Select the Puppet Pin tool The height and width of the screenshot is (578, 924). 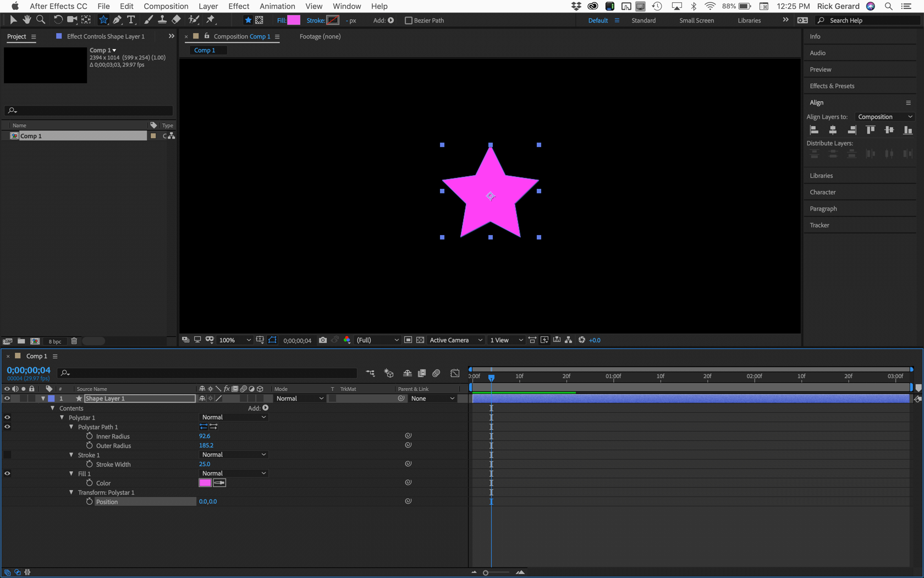211,20
